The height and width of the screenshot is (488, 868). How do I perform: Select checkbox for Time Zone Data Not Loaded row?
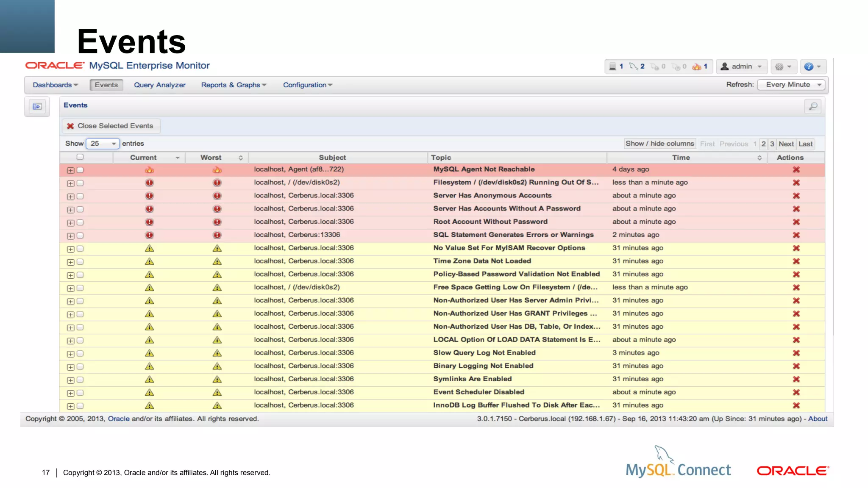point(80,262)
